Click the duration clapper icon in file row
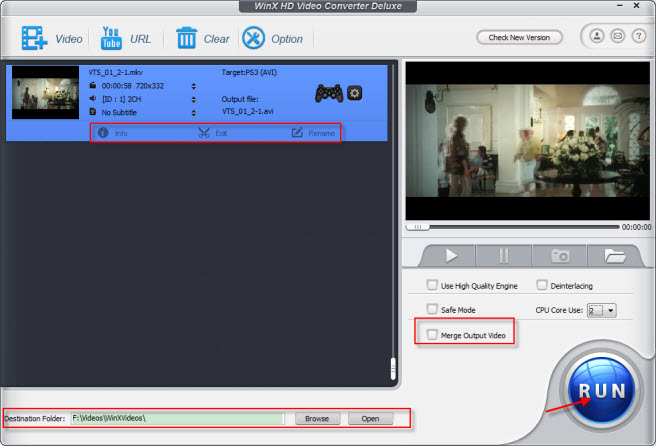This screenshot has width=656, height=446. coord(93,85)
